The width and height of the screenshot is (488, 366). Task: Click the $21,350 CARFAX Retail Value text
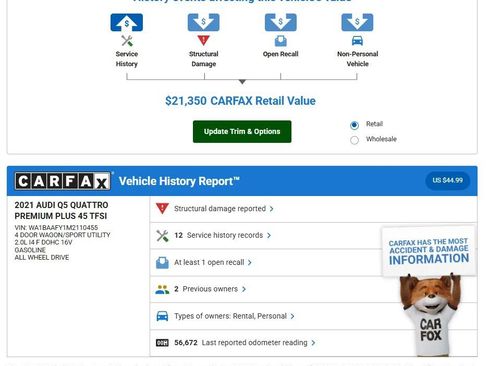(240, 101)
